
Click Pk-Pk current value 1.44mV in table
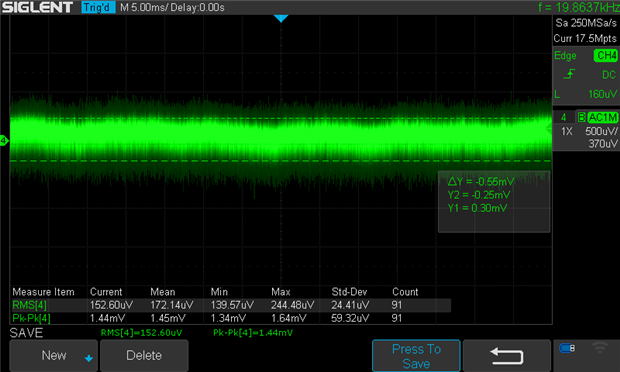pyautogui.click(x=107, y=318)
